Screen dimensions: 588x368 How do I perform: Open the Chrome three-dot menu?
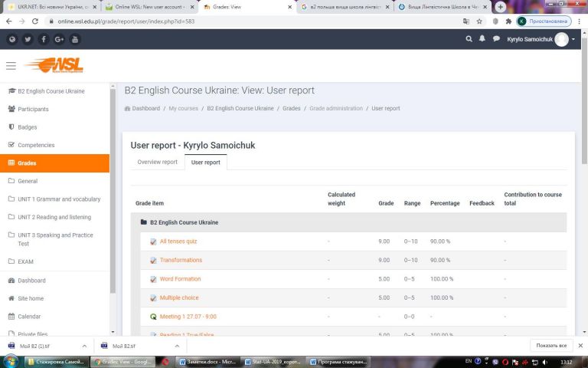580,21
